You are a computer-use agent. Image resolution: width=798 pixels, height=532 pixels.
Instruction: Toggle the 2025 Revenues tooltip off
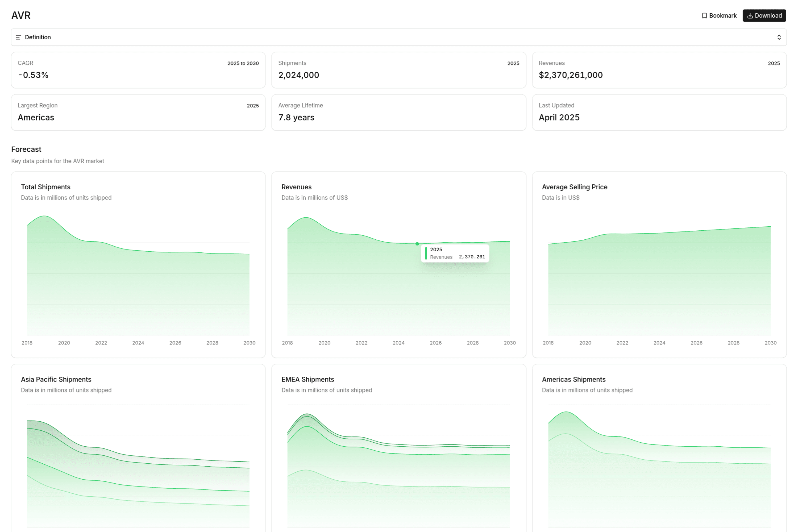point(455,253)
